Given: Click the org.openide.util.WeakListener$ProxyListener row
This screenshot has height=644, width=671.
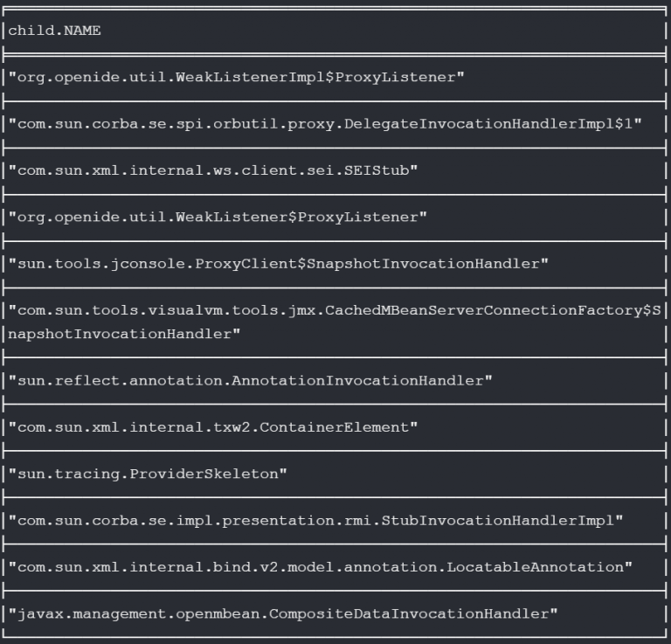Looking at the screenshot, I should coord(218,216).
